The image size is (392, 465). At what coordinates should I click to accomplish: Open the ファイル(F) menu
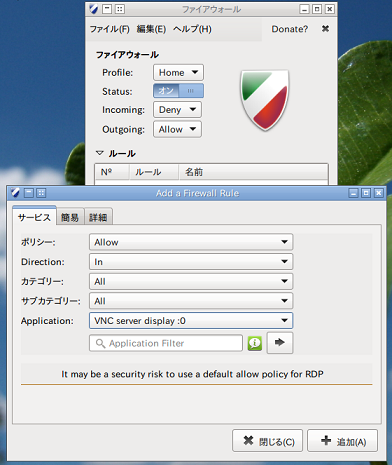109,29
